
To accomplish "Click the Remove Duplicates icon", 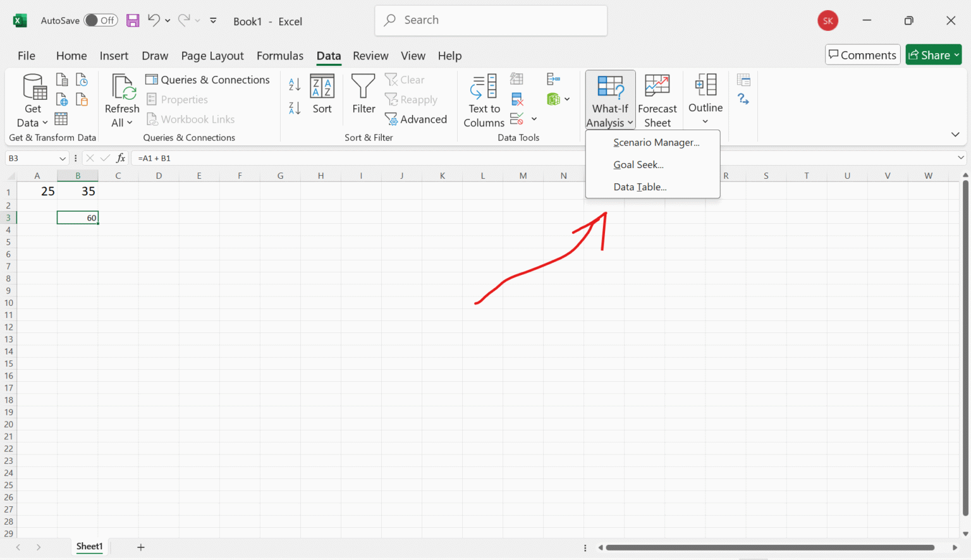I will click(516, 99).
